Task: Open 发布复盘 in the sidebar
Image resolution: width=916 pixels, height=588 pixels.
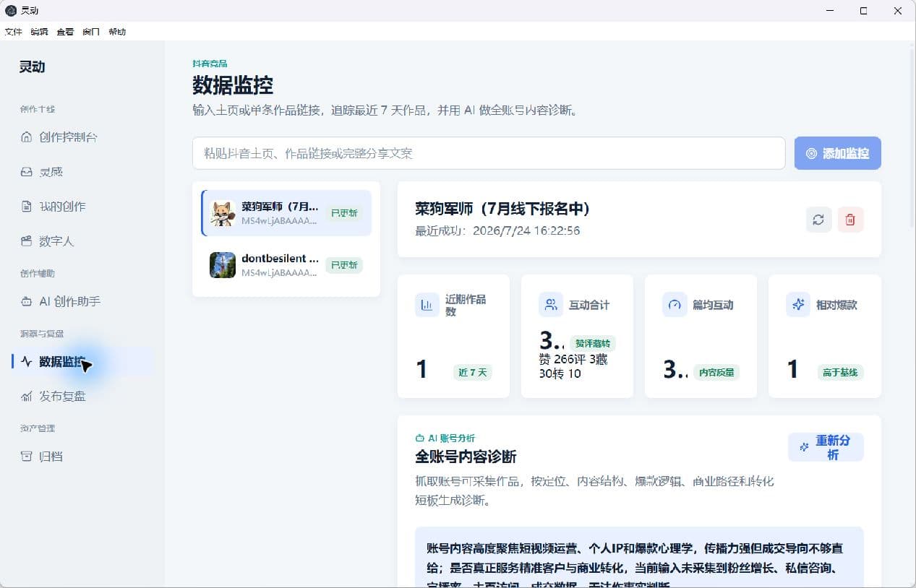Action: click(x=82, y=397)
